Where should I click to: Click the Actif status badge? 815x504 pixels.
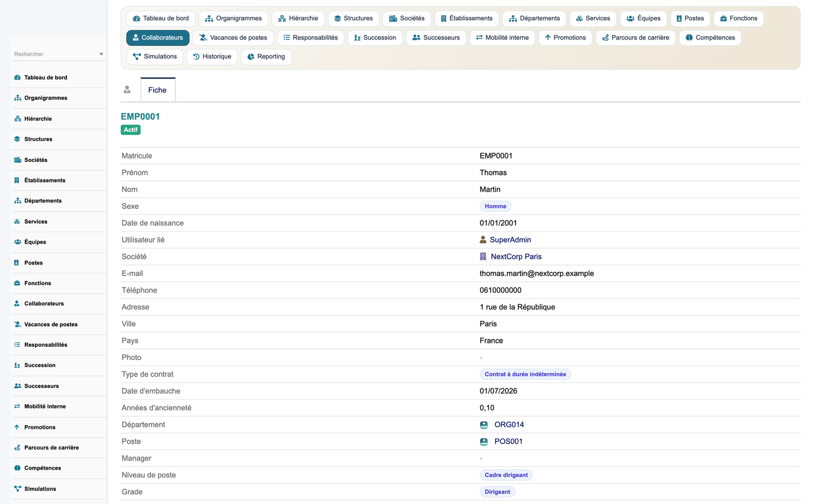pos(131,130)
